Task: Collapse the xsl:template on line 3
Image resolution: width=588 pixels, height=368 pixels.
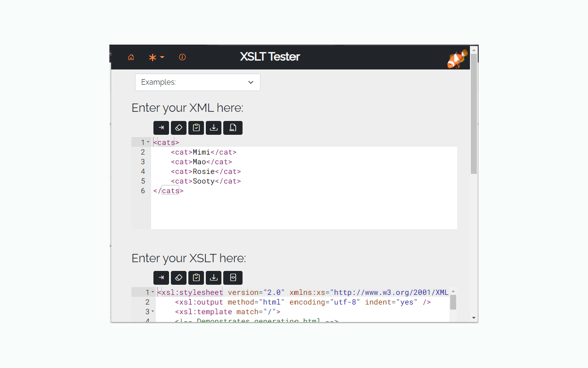Action: tap(153, 311)
